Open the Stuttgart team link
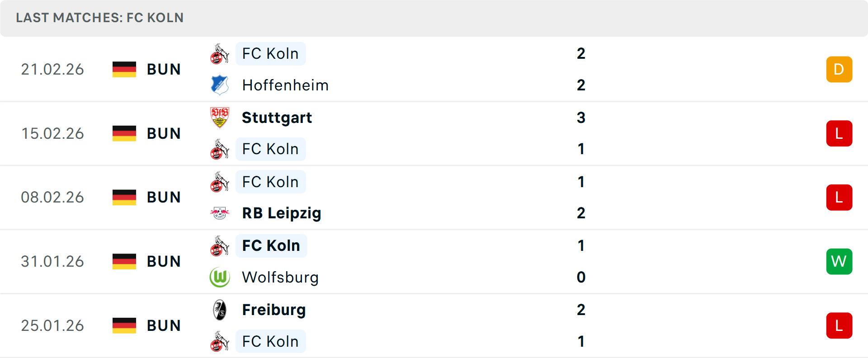868x358 pixels. 277,118
